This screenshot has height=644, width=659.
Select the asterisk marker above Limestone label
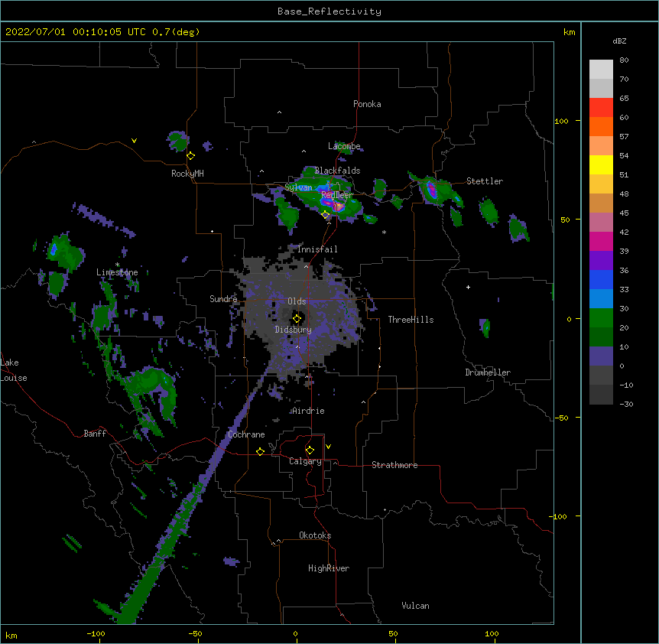(x=117, y=265)
